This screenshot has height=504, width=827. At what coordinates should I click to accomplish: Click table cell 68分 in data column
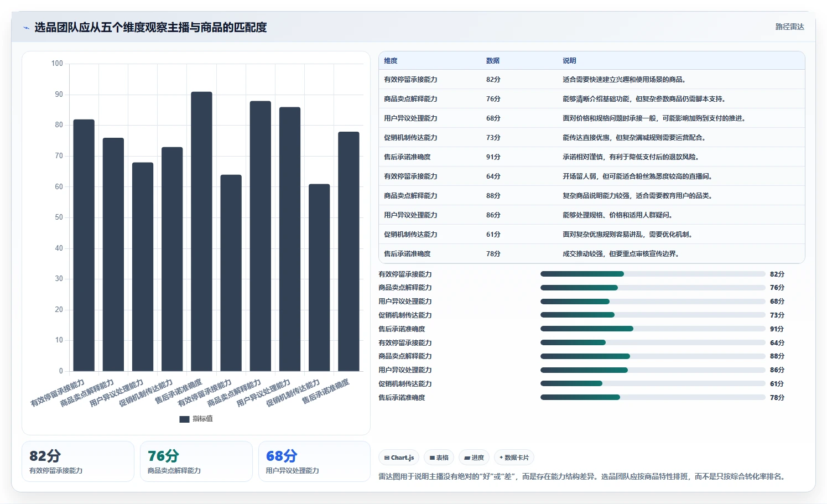pyautogui.click(x=493, y=118)
